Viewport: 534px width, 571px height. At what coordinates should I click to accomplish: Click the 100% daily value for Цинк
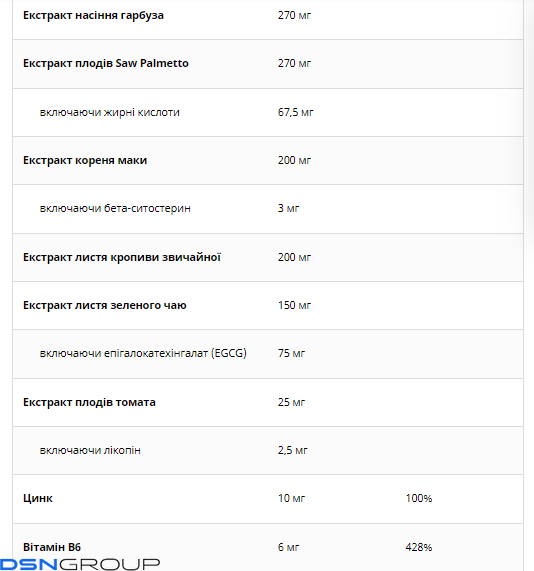419,498
